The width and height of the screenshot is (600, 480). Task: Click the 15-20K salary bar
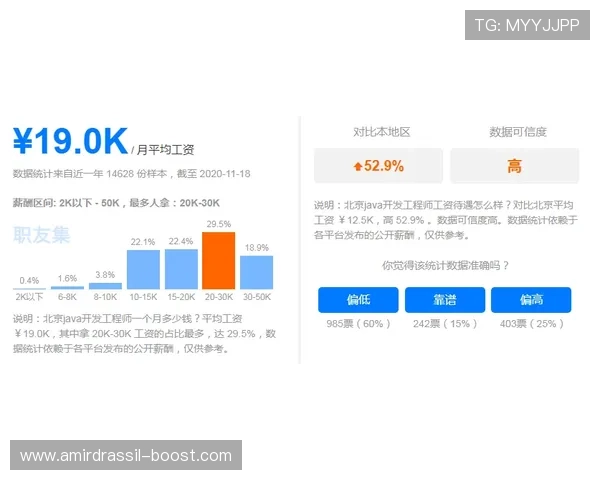pos(181,269)
